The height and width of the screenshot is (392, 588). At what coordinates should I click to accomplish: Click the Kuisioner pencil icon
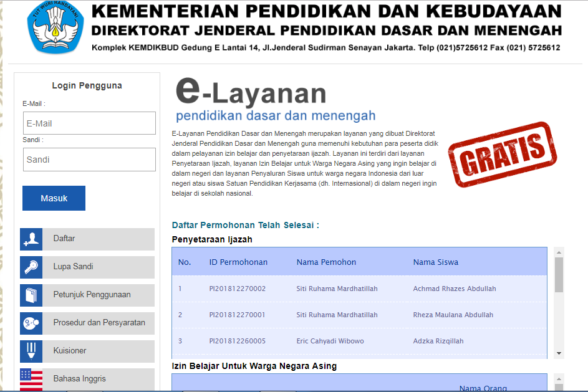pyautogui.click(x=31, y=351)
